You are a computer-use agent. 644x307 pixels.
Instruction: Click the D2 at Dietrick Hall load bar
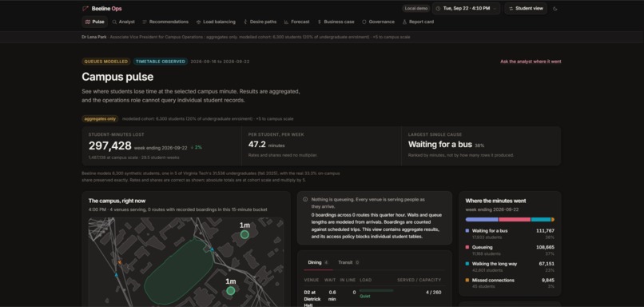376,290
